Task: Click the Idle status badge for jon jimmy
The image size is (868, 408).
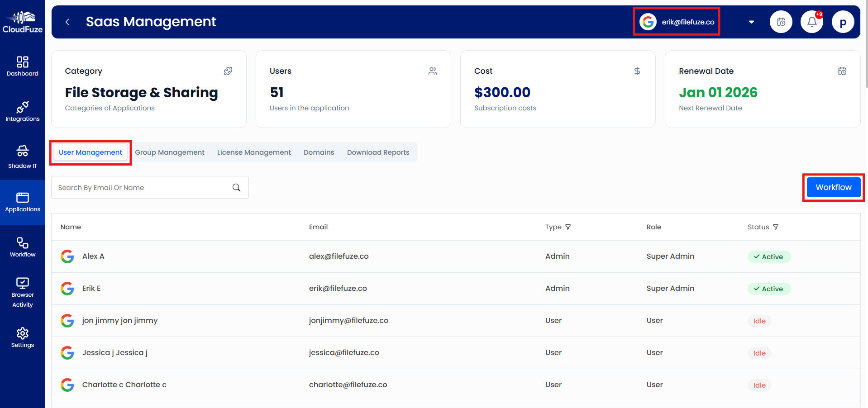Action: (759, 321)
